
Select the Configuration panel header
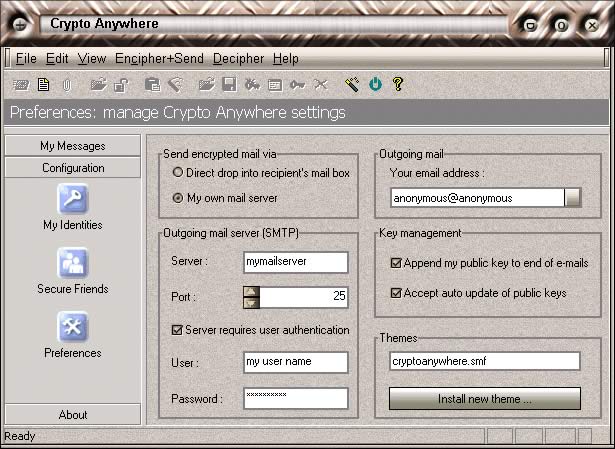73,168
